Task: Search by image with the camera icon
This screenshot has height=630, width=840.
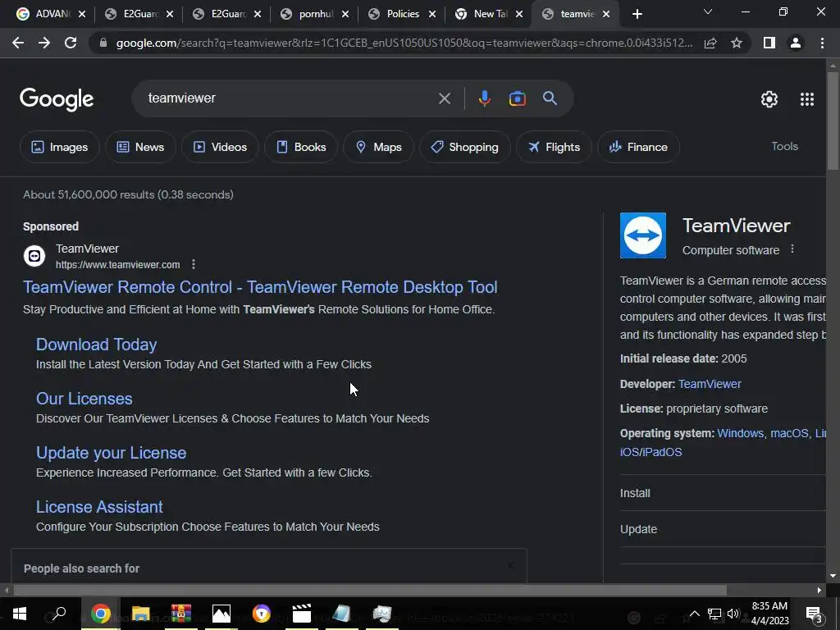Action: (517, 98)
